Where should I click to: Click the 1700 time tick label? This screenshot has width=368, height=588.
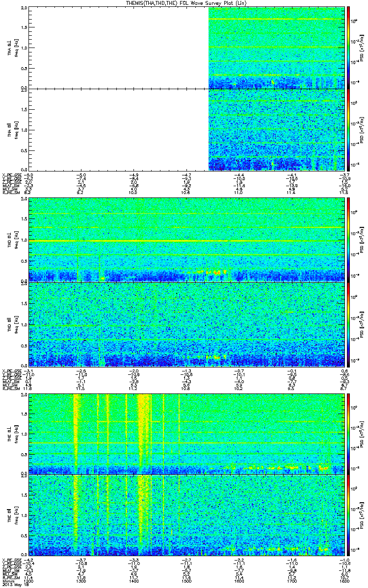(291, 582)
